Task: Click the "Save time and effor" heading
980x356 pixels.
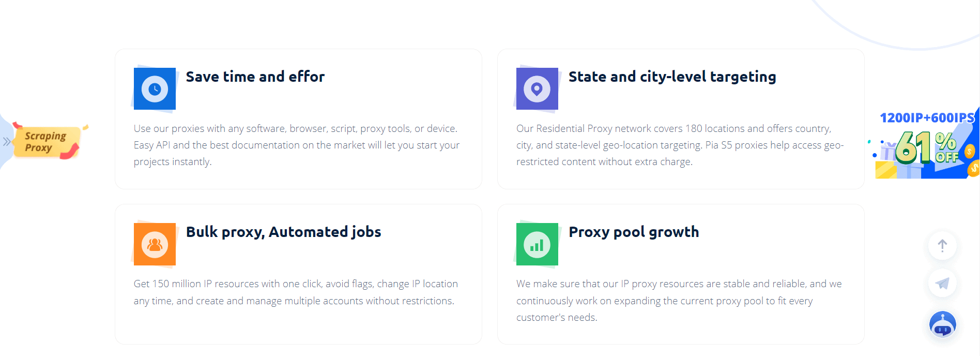Action: 255,77
